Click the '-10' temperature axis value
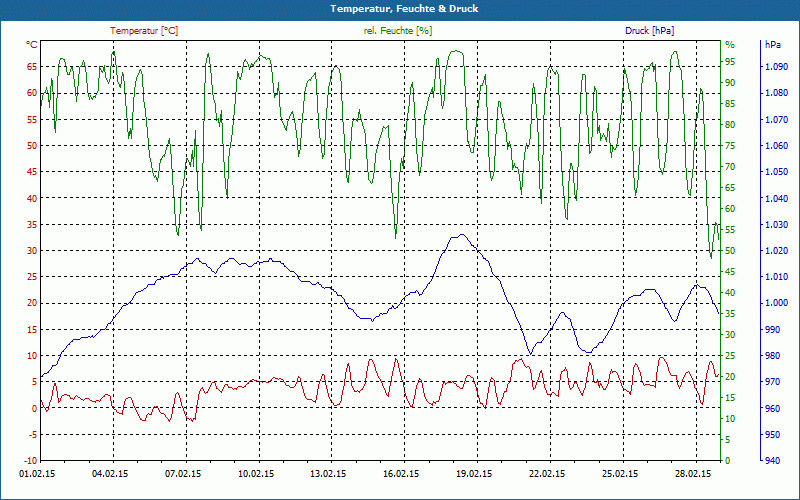 tap(30, 461)
